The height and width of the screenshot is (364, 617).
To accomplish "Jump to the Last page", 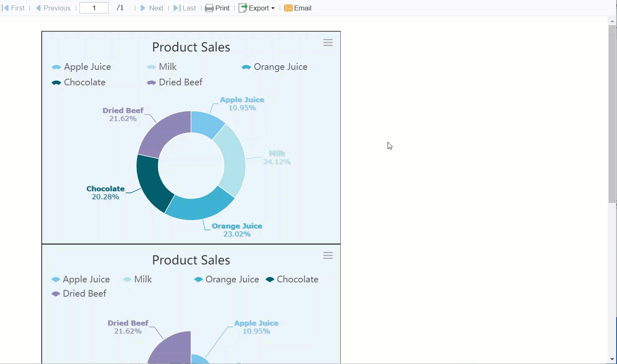I will 185,8.
